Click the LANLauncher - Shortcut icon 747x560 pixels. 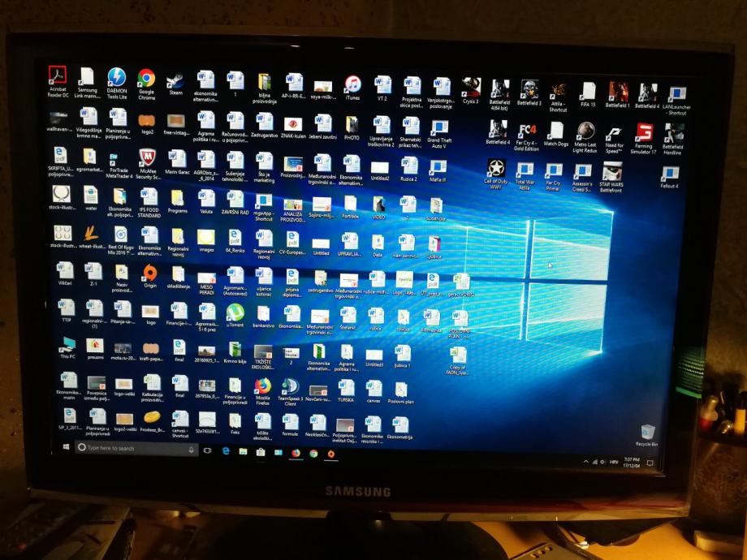676,101
